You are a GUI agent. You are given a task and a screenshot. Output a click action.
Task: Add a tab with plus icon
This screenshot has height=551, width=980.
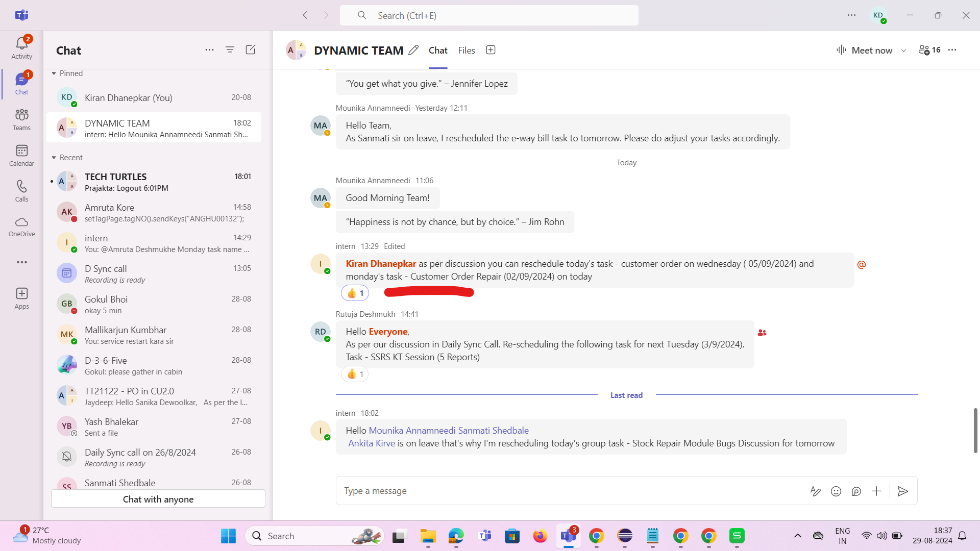491,50
